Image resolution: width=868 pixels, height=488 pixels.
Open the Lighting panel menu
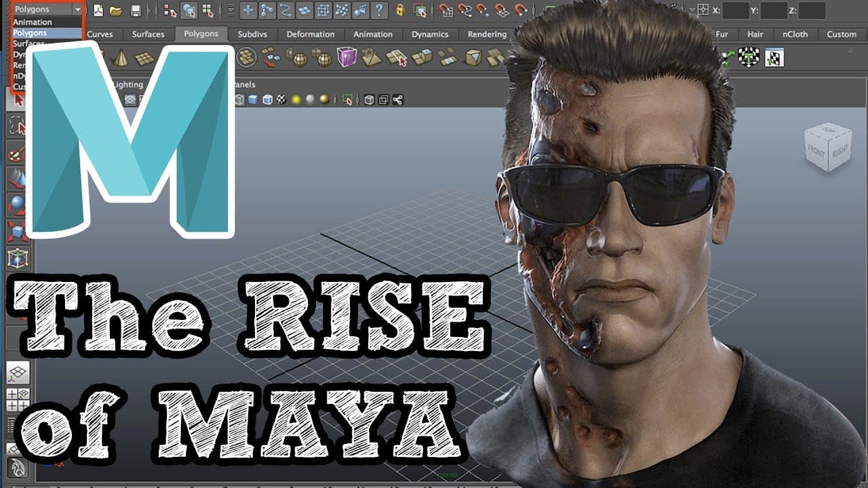pyautogui.click(x=127, y=85)
